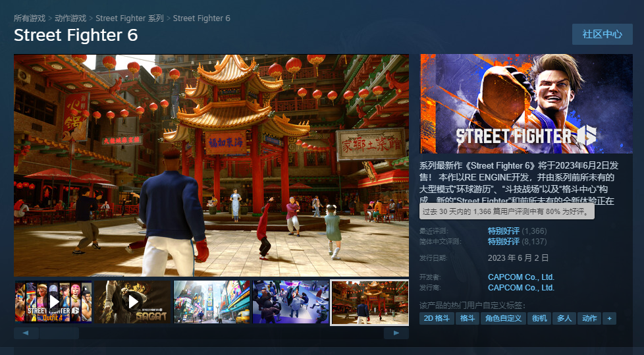
Task: Select the 2D 格斗 tag
Action: point(437,318)
